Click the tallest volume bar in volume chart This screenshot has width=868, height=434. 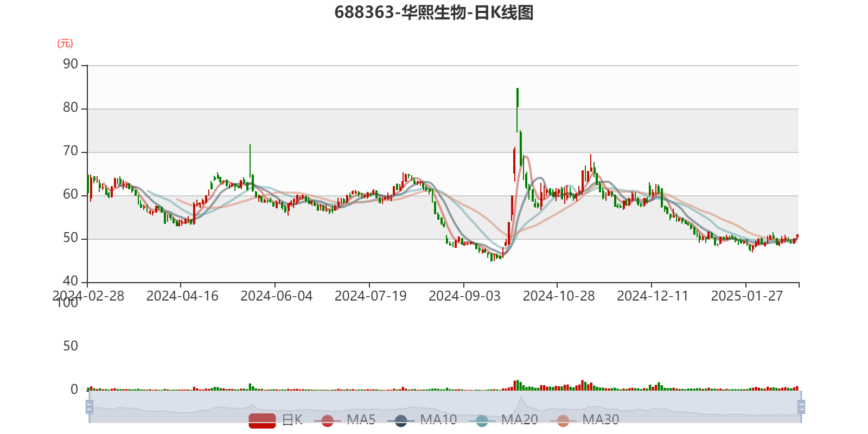tap(518, 385)
